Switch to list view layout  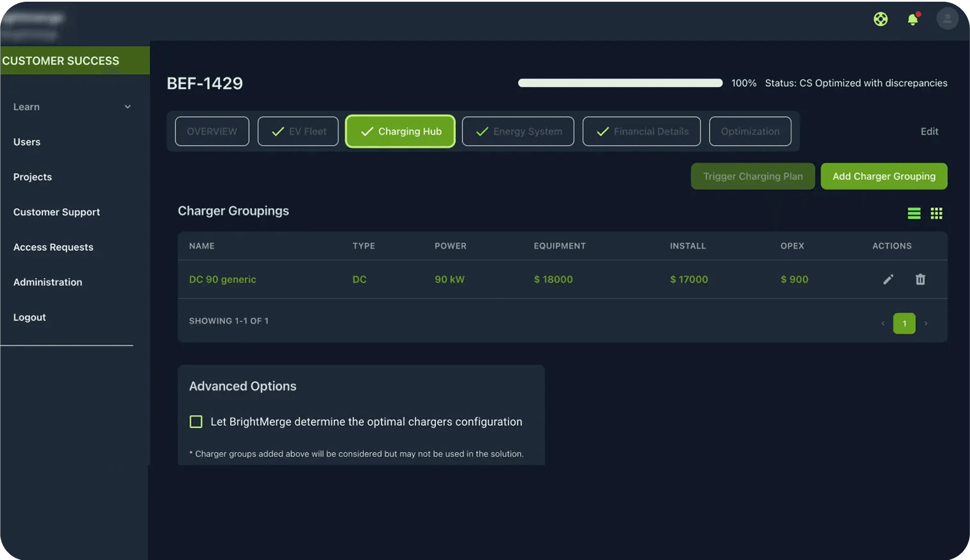coord(914,213)
